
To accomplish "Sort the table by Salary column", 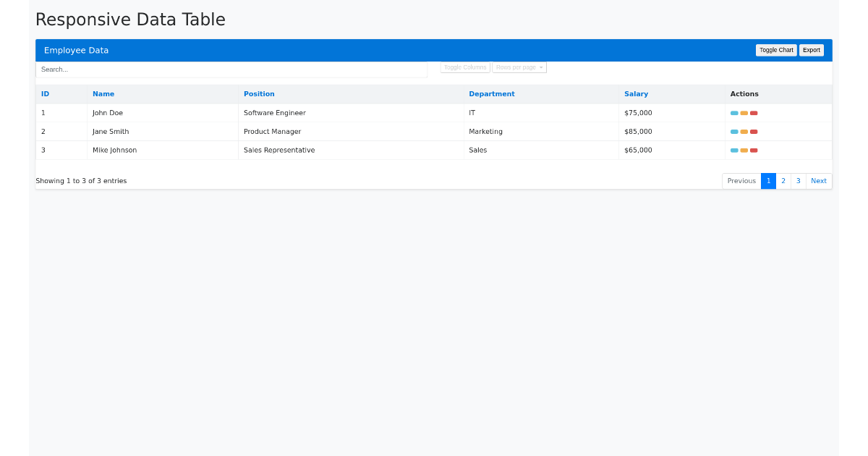I will point(636,93).
